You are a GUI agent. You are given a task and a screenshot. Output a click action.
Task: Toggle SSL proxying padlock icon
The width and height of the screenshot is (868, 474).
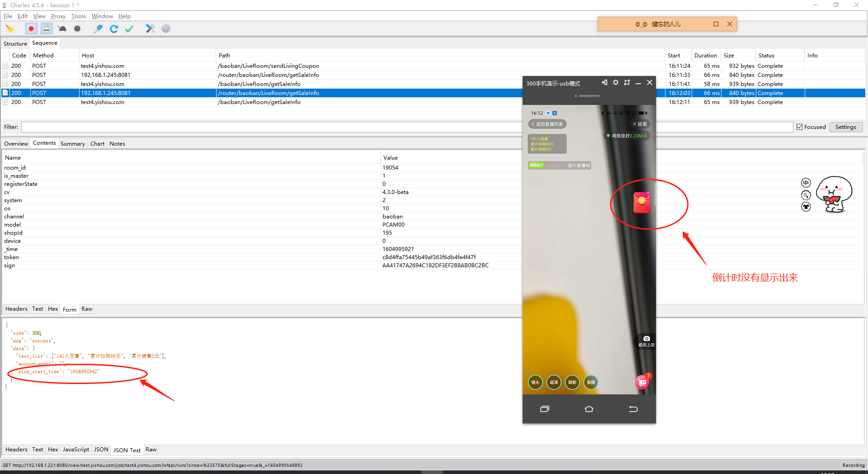tap(47, 29)
